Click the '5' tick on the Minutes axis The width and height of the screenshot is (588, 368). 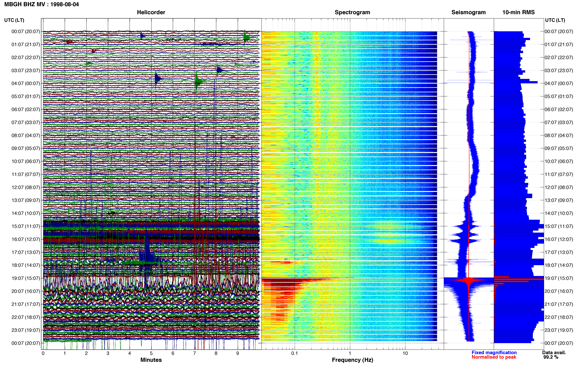click(x=151, y=353)
